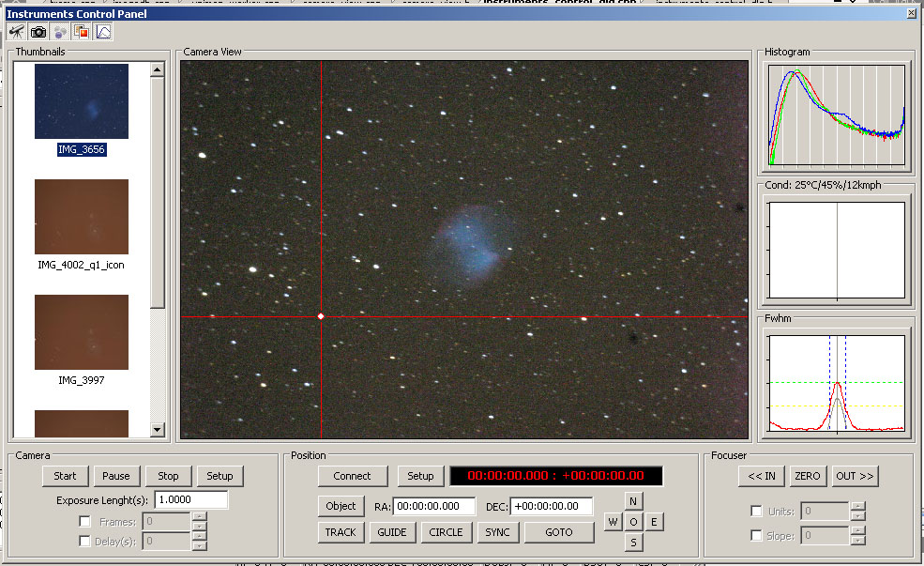The image size is (924, 566).
Task: Enable the Delay(s) checkbox
Action: [x=83, y=540]
